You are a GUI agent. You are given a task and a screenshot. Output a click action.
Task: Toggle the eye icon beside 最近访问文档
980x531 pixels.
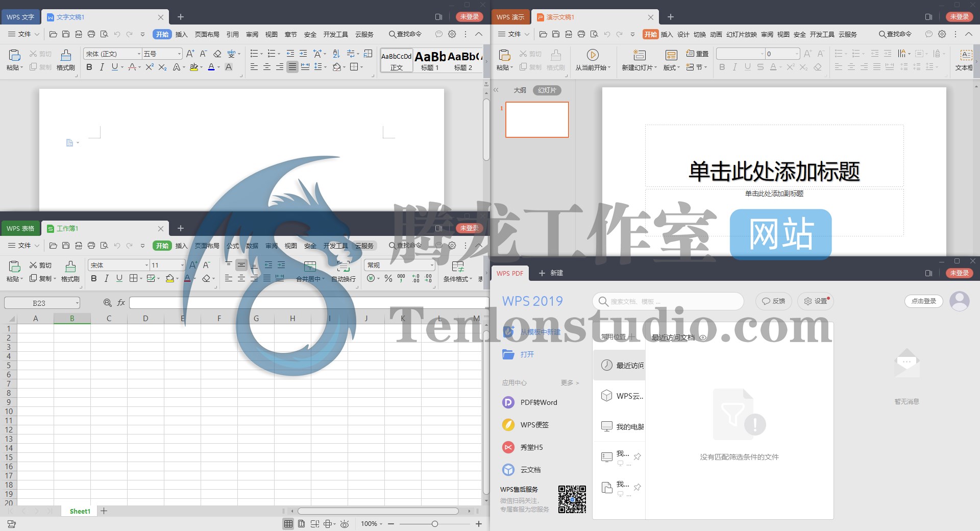coord(703,337)
